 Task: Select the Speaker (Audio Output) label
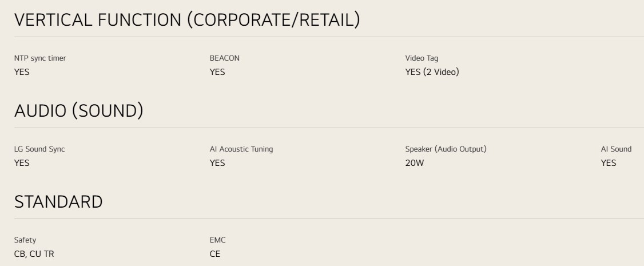(446, 149)
